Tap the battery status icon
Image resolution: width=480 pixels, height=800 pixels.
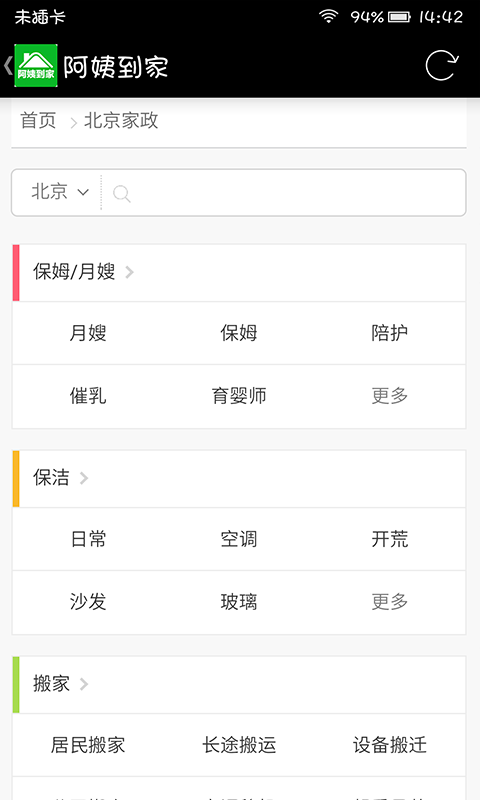[399, 17]
